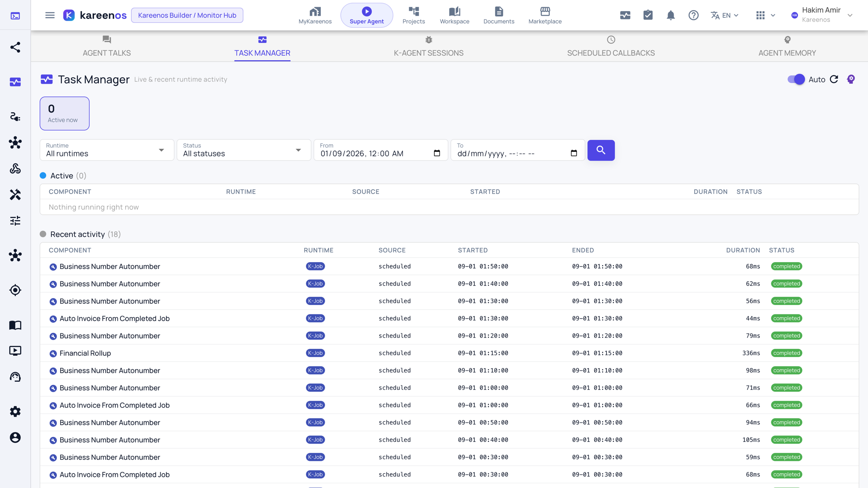868x488 pixels.
Task: Click the transfer route sidebar icon
Action: click(15, 116)
